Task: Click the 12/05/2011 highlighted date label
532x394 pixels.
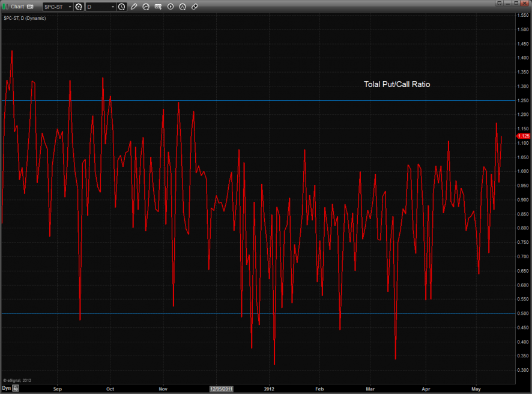Action: point(221,389)
